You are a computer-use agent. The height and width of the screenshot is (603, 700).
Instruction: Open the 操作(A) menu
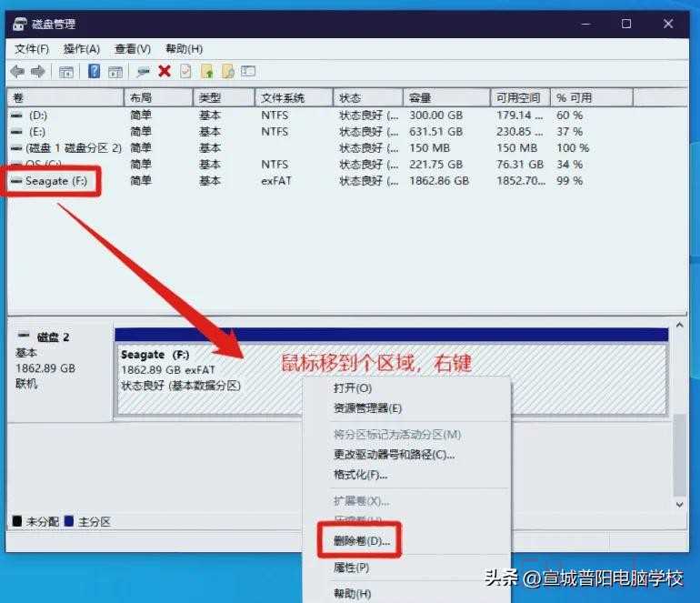coord(82,49)
